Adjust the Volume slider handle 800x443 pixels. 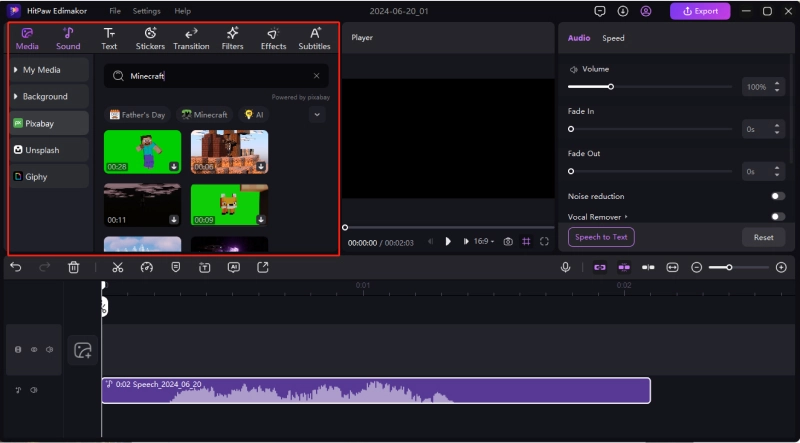click(x=611, y=87)
